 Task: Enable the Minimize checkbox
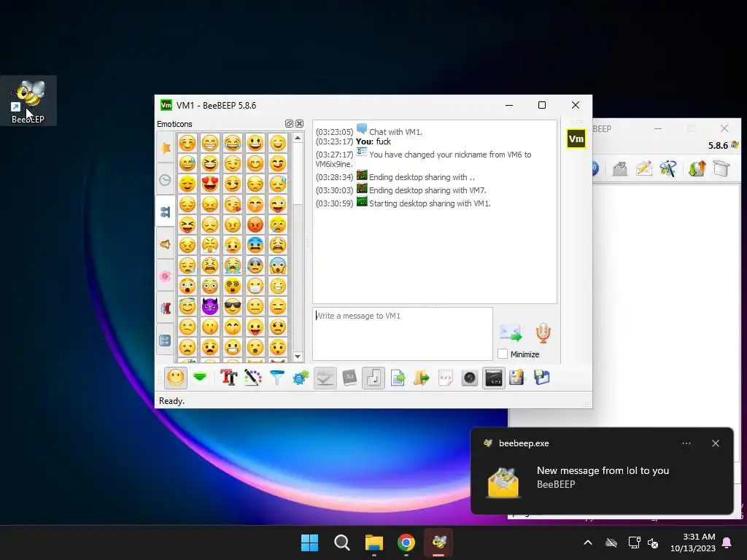point(503,354)
